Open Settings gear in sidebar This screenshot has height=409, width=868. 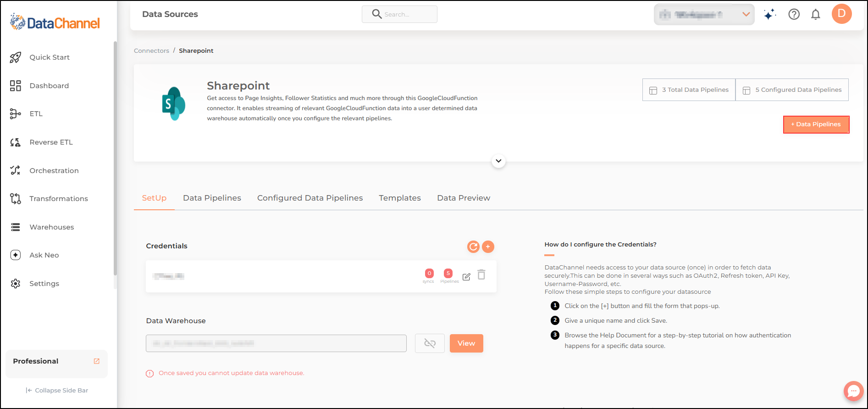click(x=16, y=284)
